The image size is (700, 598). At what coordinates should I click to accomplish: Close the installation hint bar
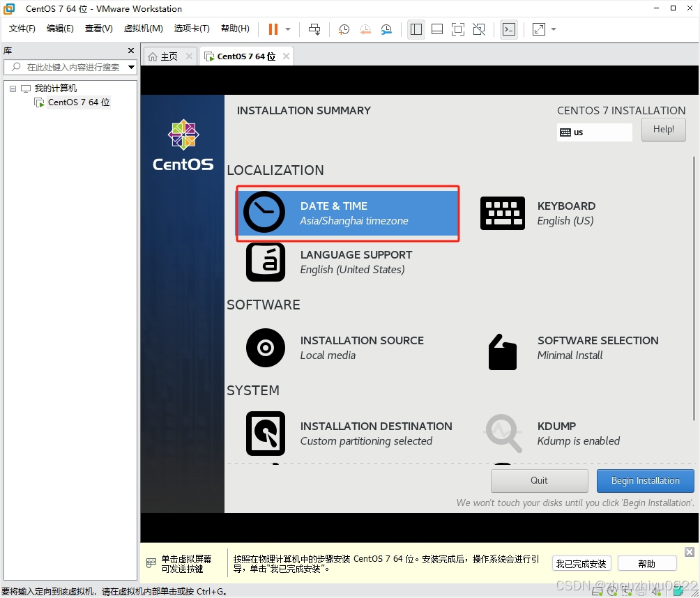[x=690, y=552]
